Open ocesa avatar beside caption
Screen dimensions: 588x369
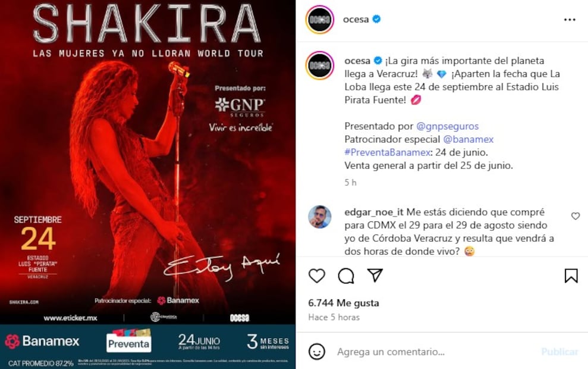point(319,65)
